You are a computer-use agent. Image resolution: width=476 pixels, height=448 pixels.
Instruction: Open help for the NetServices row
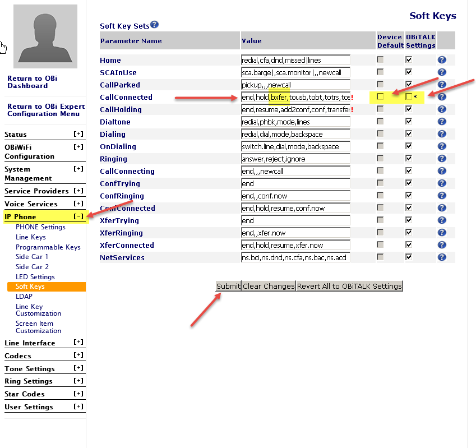click(442, 257)
